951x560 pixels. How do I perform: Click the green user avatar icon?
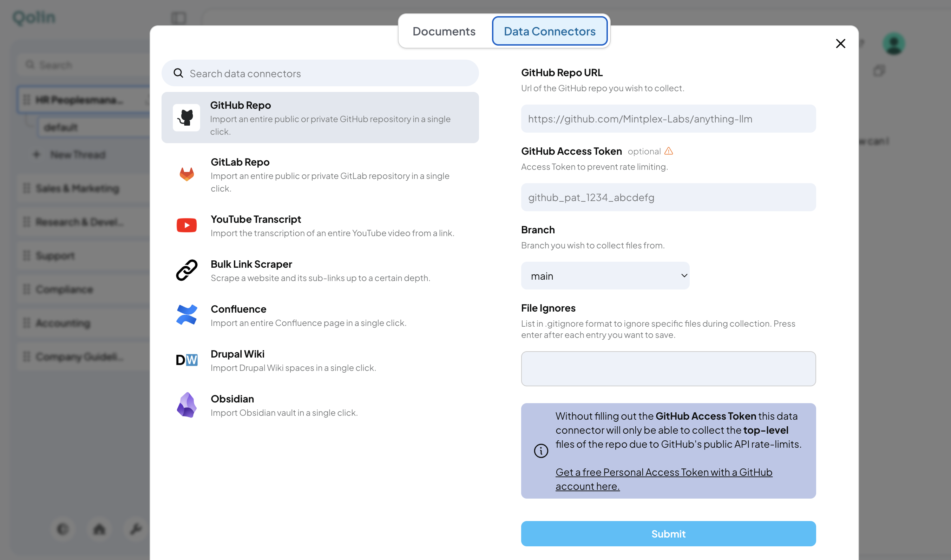click(894, 44)
